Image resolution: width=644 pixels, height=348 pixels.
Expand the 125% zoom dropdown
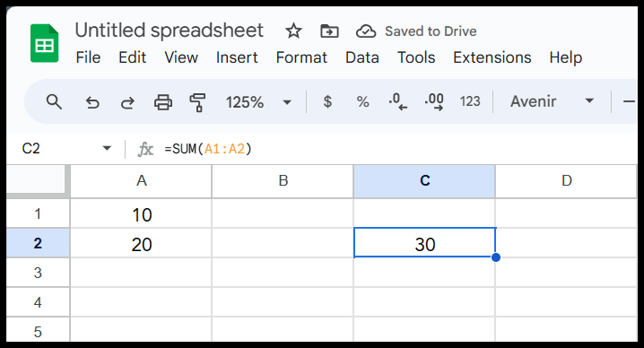287,102
